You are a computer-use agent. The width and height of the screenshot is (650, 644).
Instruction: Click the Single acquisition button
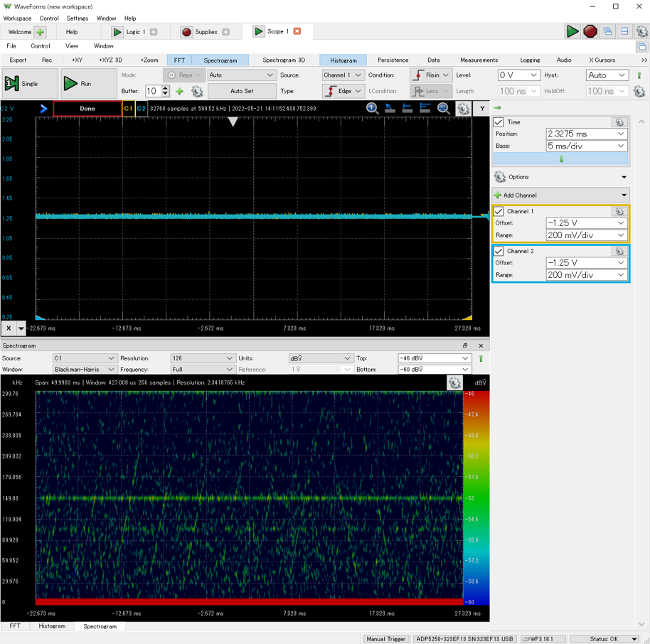click(22, 84)
